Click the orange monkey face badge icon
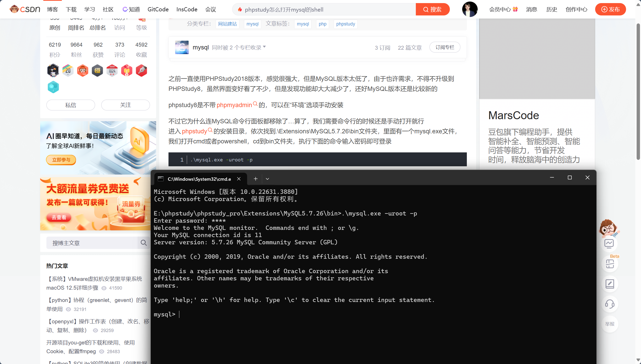The height and width of the screenshot is (364, 641). click(x=83, y=71)
